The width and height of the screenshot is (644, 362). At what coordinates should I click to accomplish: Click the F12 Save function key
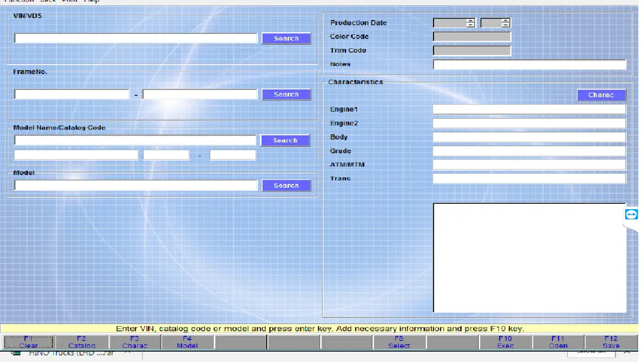(x=611, y=342)
